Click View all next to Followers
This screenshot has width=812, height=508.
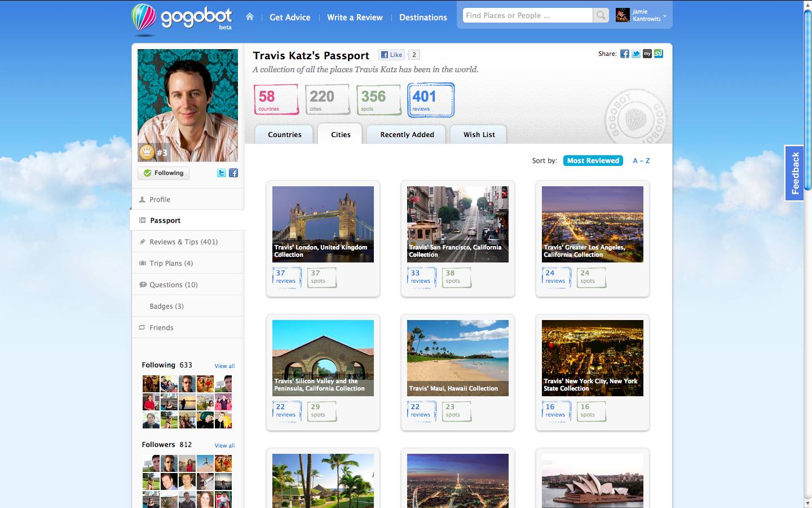[224, 445]
